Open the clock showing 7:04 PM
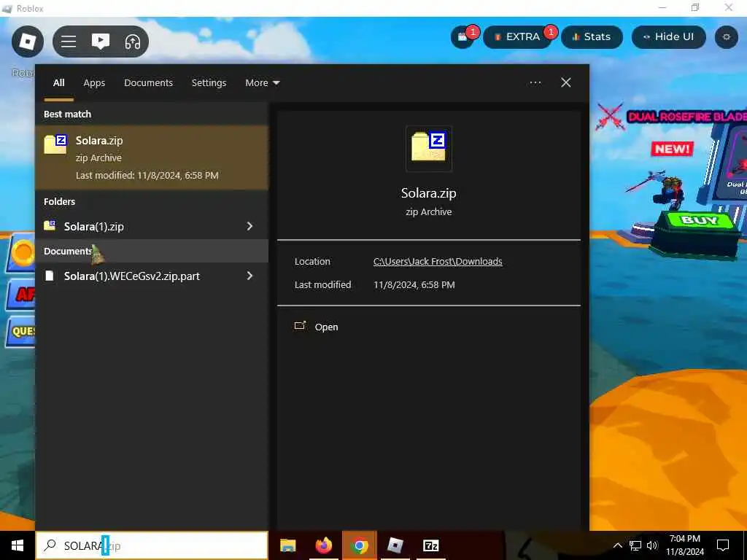This screenshot has width=747, height=560. coord(685,545)
